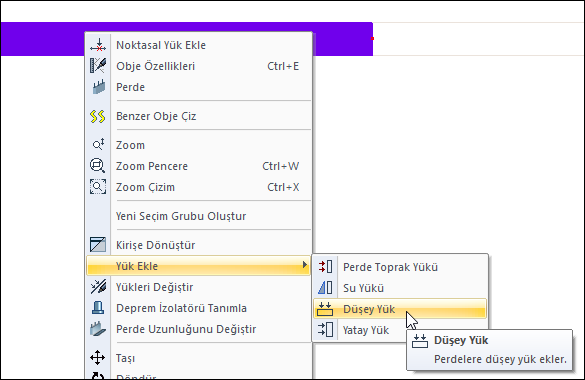Click the Zoom Pencere magnifier icon

98,166
